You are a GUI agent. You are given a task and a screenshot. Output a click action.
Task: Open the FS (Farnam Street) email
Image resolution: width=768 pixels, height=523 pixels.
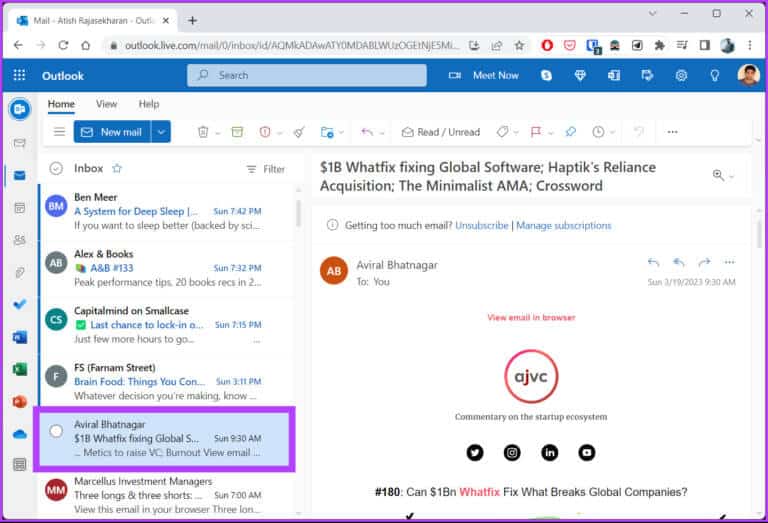[x=167, y=382]
